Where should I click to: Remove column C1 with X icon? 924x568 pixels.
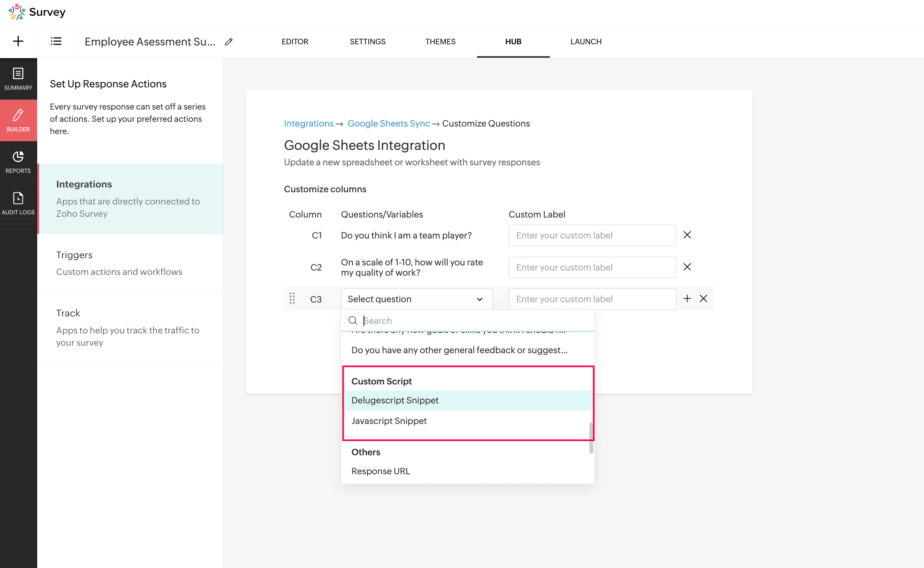687,235
